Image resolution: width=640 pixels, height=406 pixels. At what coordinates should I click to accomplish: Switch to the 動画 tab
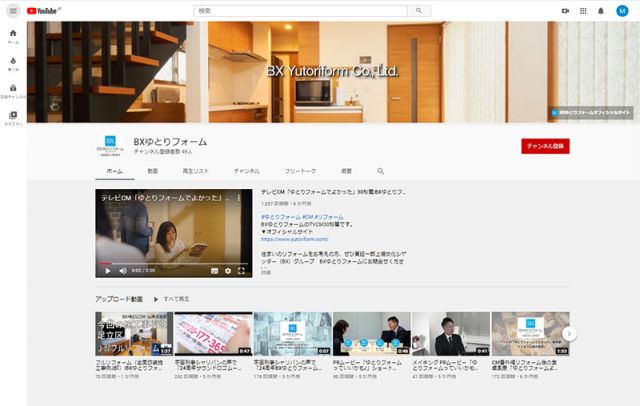[x=152, y=171]
